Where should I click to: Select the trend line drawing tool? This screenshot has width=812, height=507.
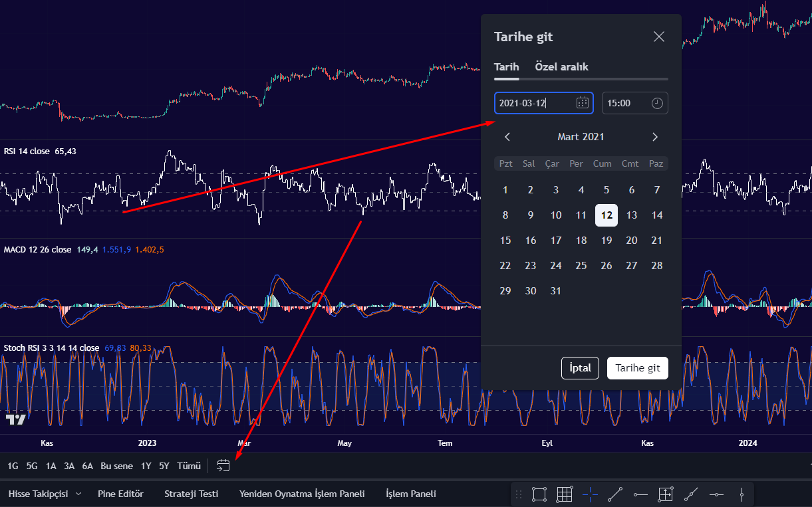(615, 494)
